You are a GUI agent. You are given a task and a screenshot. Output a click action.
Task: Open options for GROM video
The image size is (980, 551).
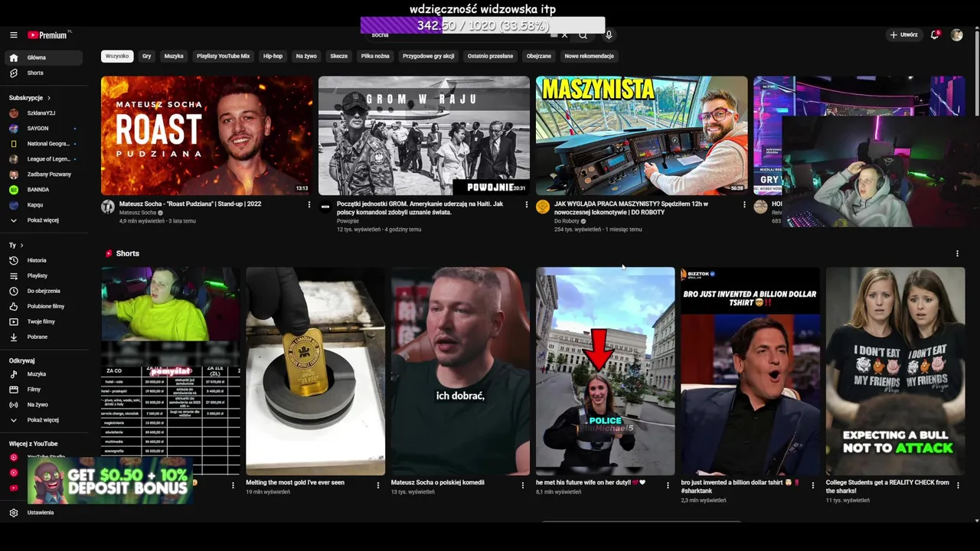pos(527,204)
